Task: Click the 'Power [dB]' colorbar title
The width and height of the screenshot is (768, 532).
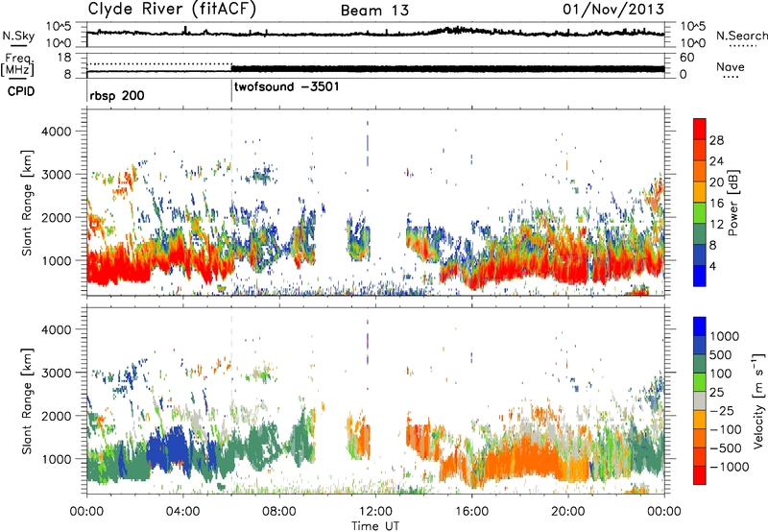Action: [733, 203]
